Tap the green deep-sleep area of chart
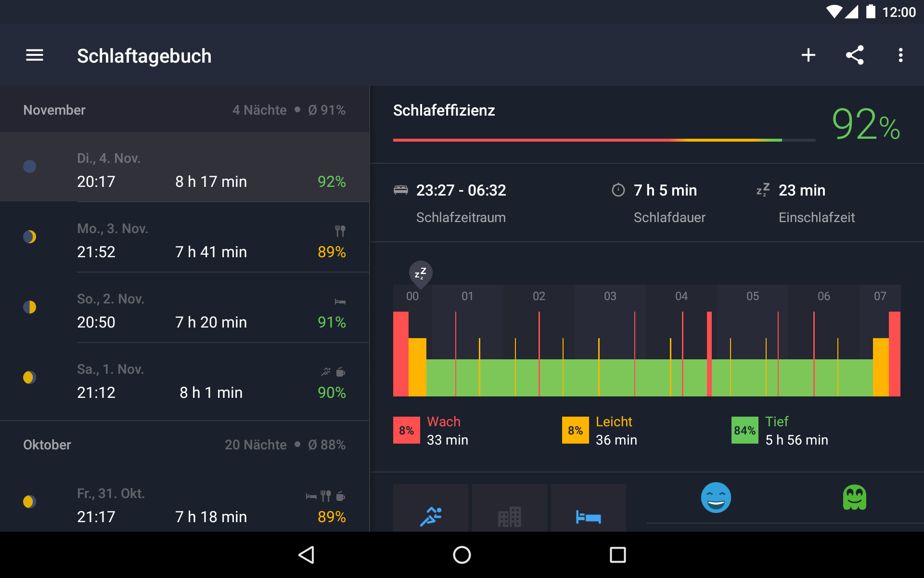Viewport: 924px width, 578px height. 650,378
